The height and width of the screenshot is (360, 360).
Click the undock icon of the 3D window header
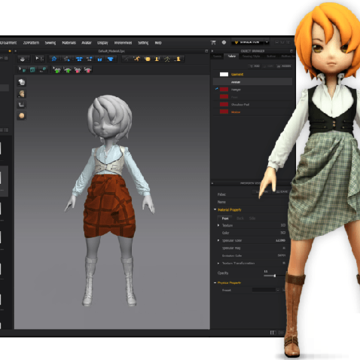point(207,51)
